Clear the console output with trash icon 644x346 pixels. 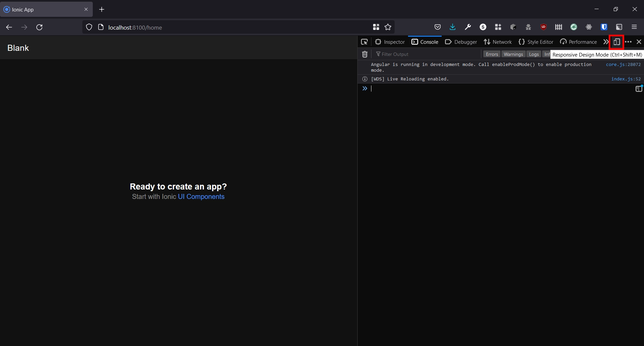365,54
